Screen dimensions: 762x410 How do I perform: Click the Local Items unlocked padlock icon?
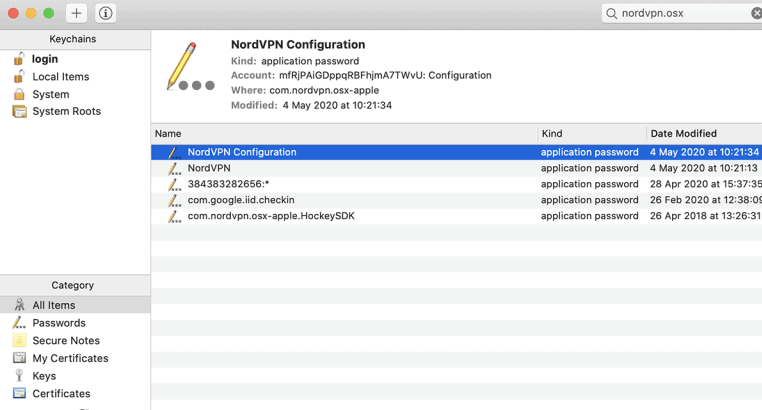(19, 76)
